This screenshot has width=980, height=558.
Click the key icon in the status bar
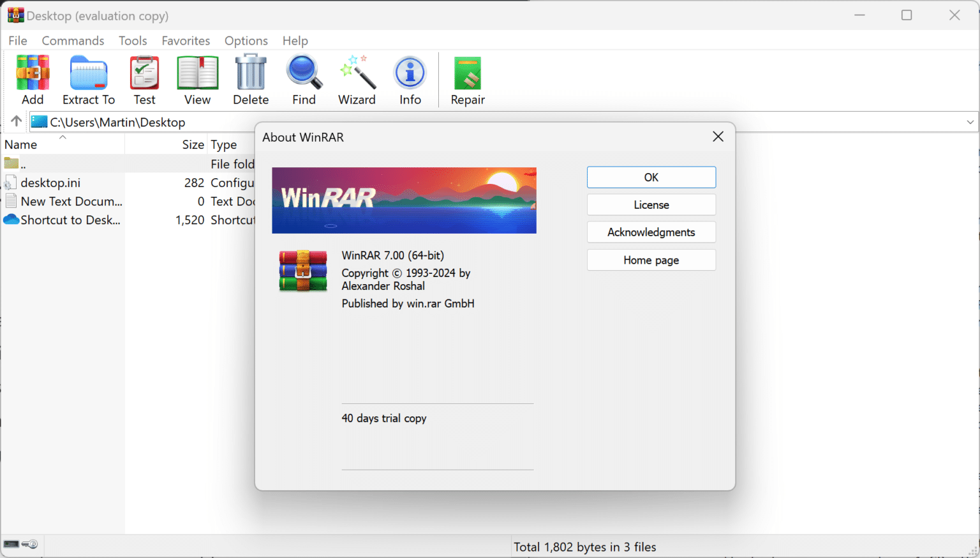click(x=28, y=545)
